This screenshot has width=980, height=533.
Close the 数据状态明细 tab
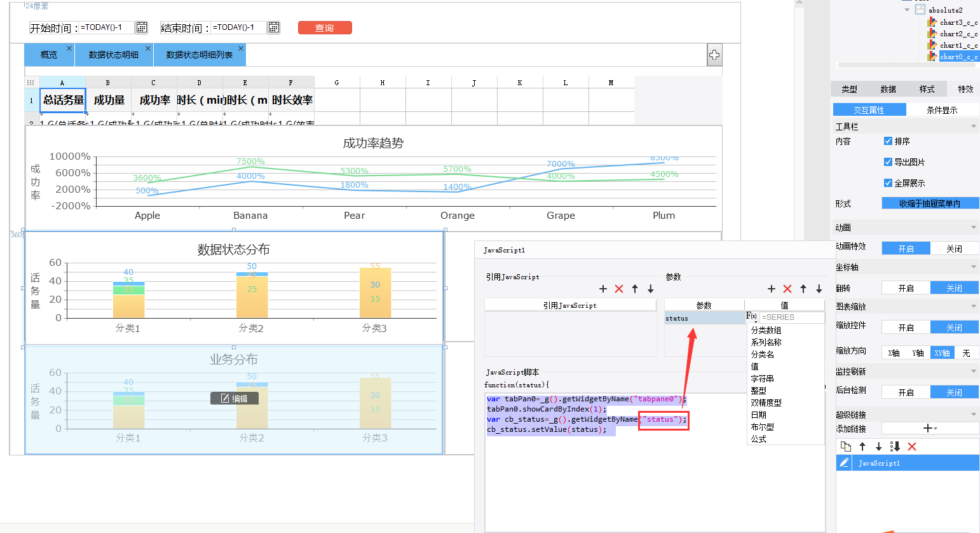[148, 48]
